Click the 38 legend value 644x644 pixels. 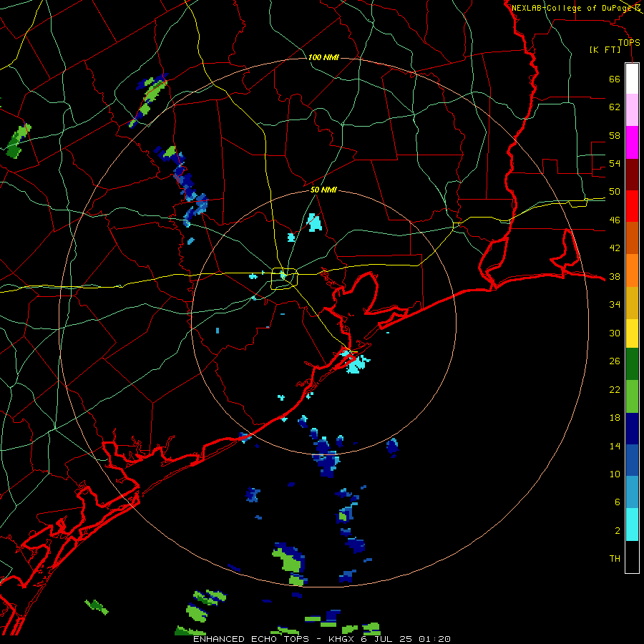pos(615,277)
